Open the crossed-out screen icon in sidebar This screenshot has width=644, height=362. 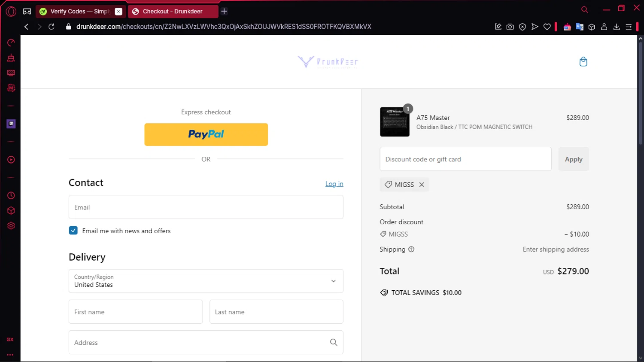(11, 73)
